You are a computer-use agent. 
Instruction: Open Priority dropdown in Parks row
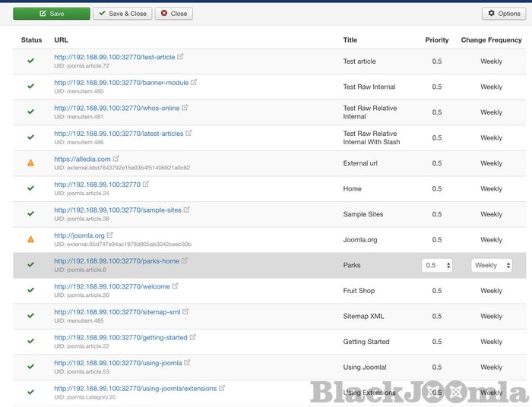pyautogui.click(x=437, y=265)
